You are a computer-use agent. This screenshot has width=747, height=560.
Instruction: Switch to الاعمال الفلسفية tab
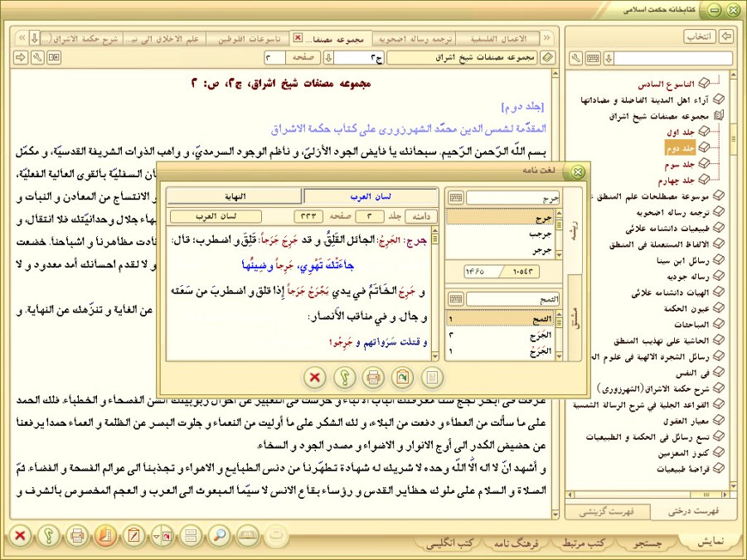point(498,39)
